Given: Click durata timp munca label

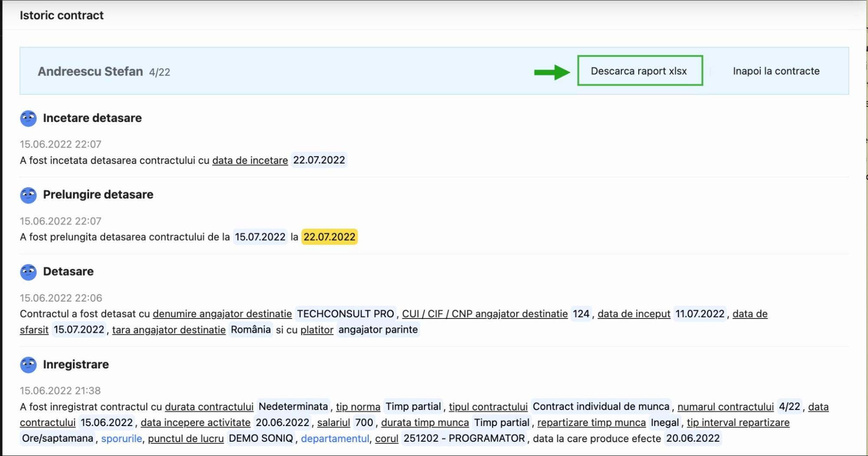Looking at the screenshot, I should pos(425,423).
